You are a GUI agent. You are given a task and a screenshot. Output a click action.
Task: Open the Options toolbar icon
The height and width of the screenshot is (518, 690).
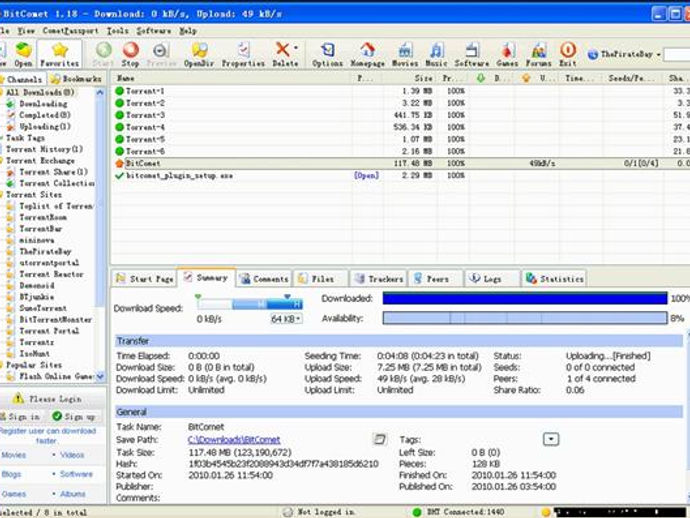point(327,55)
